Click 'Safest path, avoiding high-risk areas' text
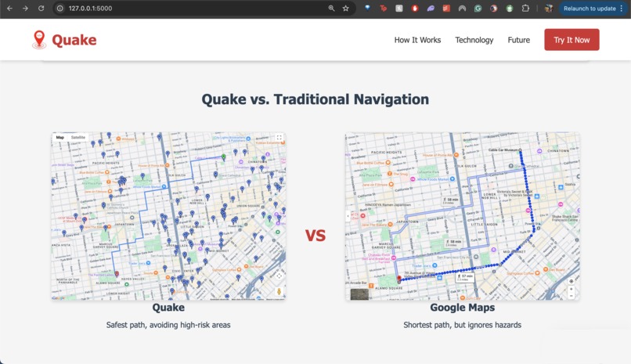Image resolution: width=631 pixels, height=364 pixels. click(x=168, y=325)
